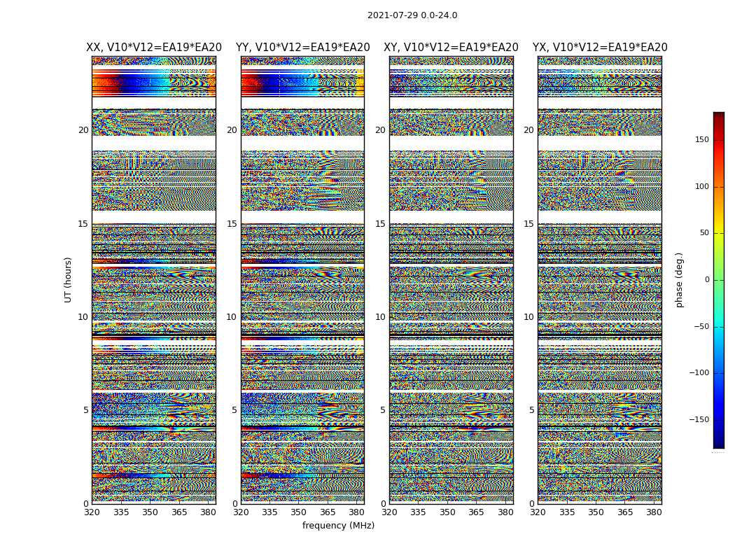The image size is (735, 560).
Task: Click the colorbar tick label 50
Action: pos(704,233)
